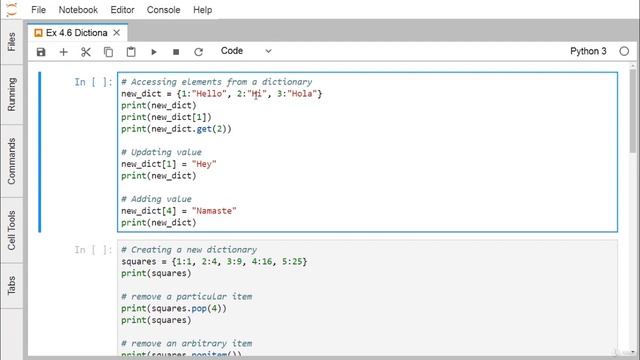Click the Python 3 kernel name
Viewport: 640px width, 360px height.
coord(588,51)
